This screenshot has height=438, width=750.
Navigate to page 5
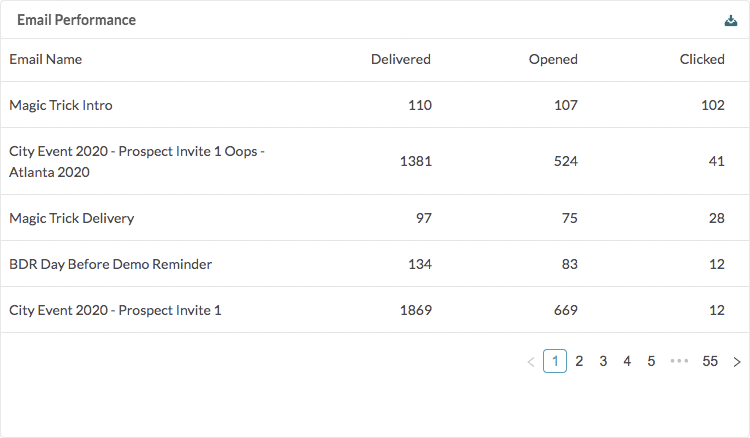(x=651, y=361)
